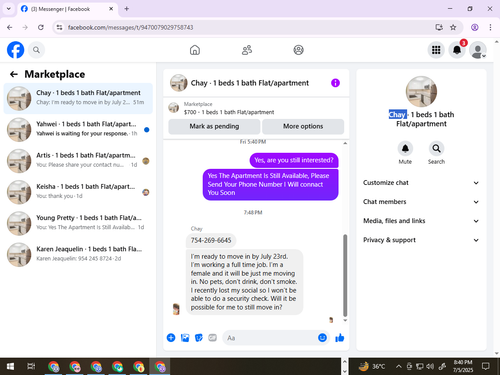Image resolution: width=500 pixels, height=375 pixels.
Task: Open the Yahwei conversation in the list
Action: 78,130
